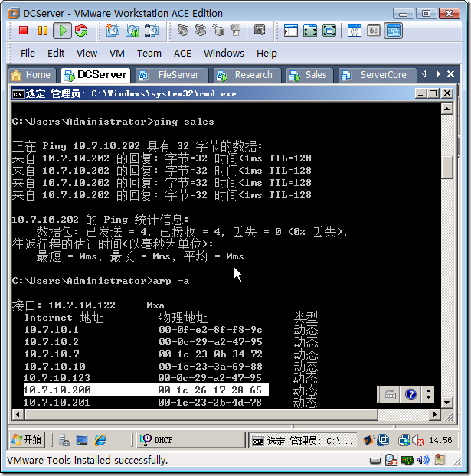
Task: Open the VM menu
Action: click(x=117, y=53)
